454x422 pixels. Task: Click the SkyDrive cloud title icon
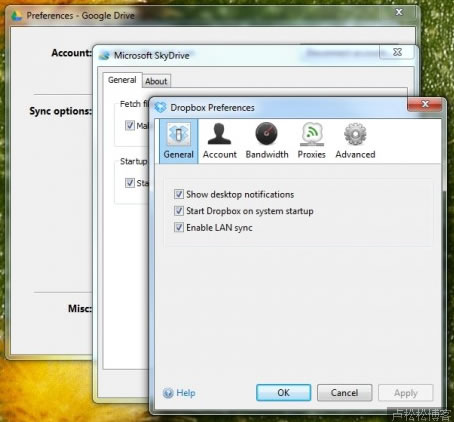point(105,55)
